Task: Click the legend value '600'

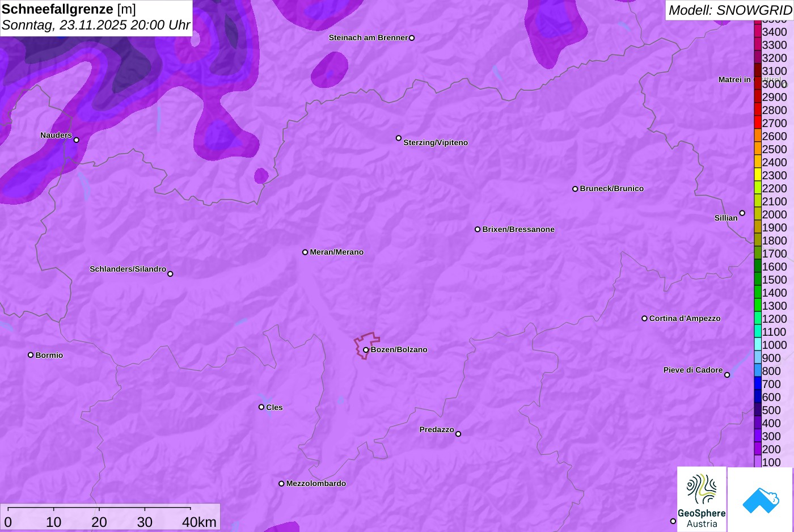Action: pos(771,398)
